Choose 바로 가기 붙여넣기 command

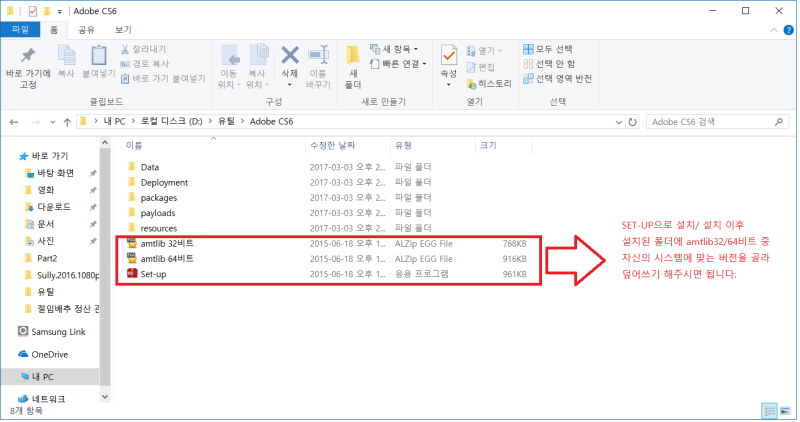[x=163, y=79]
